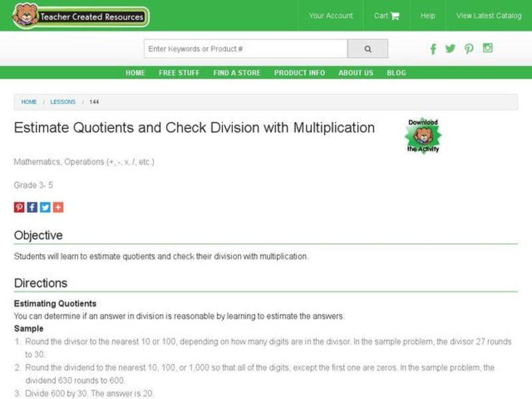Open the search magnifier icon
The width and height of the screenshot is (532, 399).
368,48
